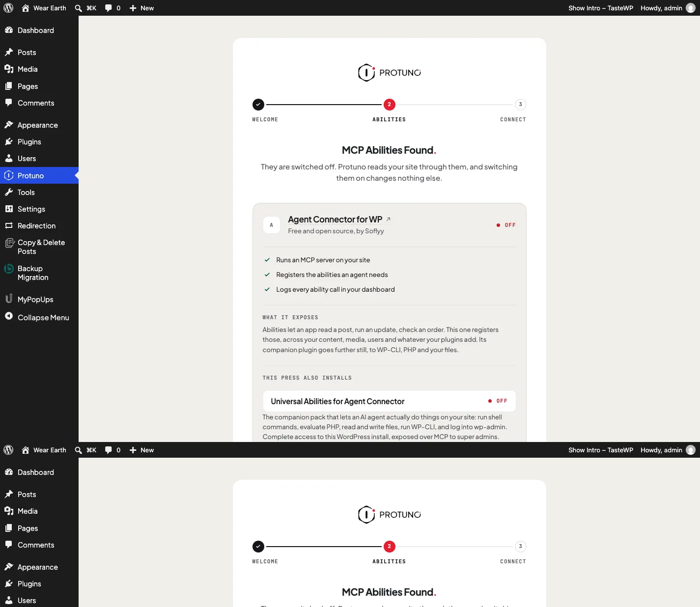Image resolution: width=700 pixels, height=607 pixels.
Task: Click "MCP Abilities Found" heading in upper card
Action: [x=389, y=150]
